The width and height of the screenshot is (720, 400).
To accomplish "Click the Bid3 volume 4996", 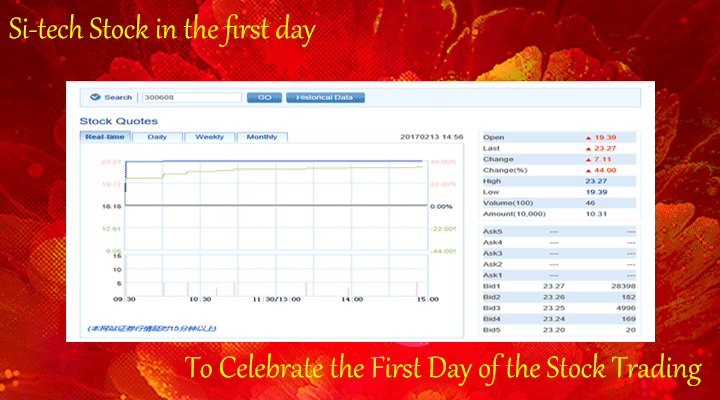I will [626, 308].
